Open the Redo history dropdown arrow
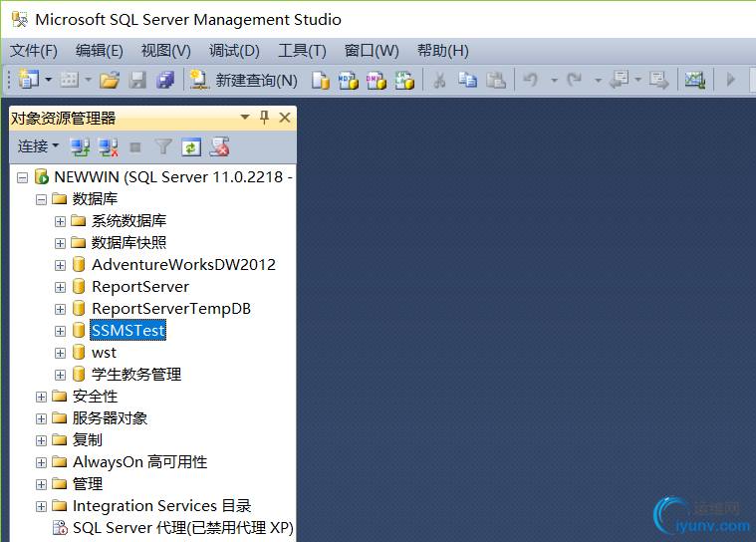This screenshot has height=542, width=756. [x=598, y=80]
